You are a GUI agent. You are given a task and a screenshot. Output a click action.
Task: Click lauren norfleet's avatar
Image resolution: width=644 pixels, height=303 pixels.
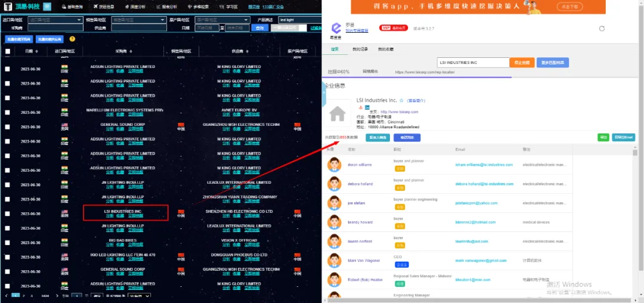point(335,242)
